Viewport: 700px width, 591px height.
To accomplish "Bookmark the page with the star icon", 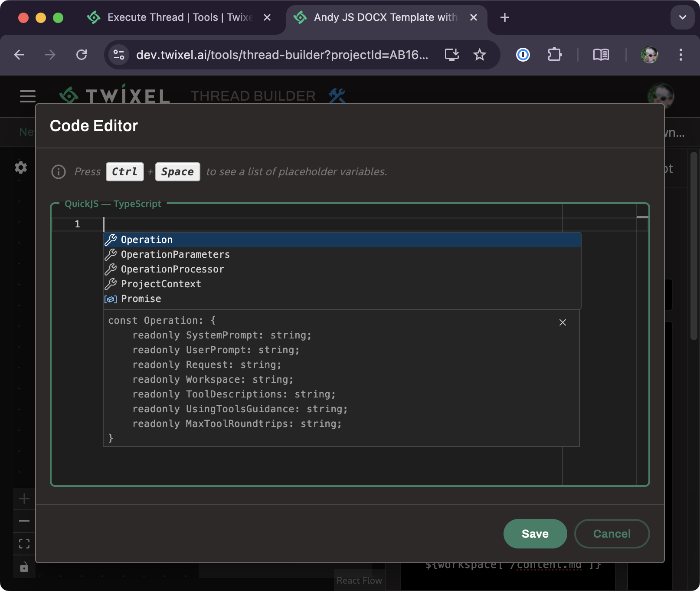I will (479, 55).
